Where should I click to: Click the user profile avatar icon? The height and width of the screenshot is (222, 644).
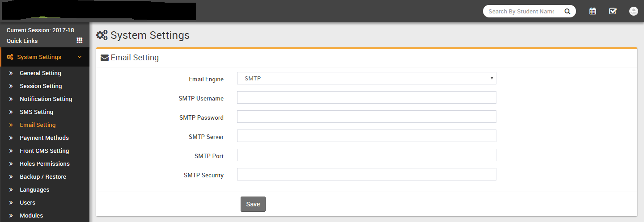[x=633, y=12]
